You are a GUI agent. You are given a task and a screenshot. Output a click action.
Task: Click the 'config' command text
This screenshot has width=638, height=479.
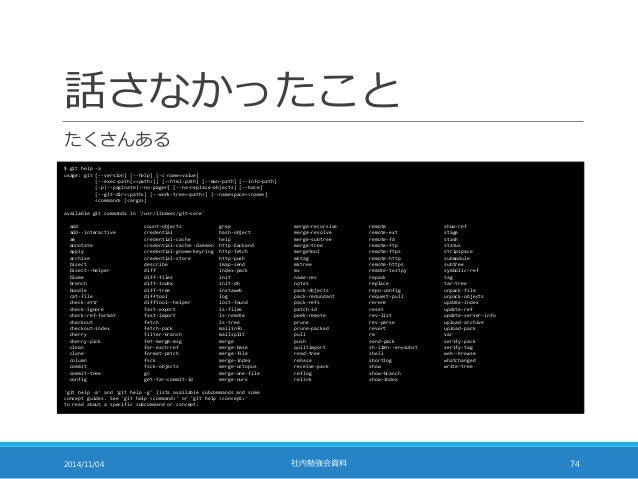(78, 380)
